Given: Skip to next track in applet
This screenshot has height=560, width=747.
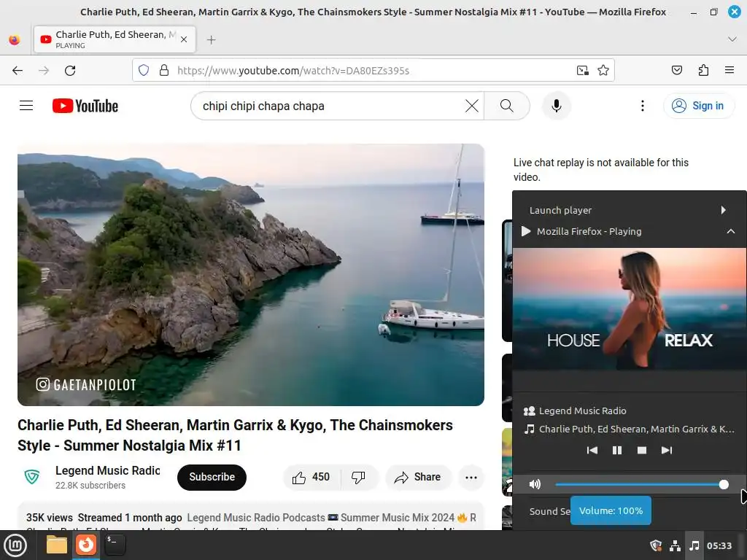Looking at the screenshot, I should click(x=667, y=450).
